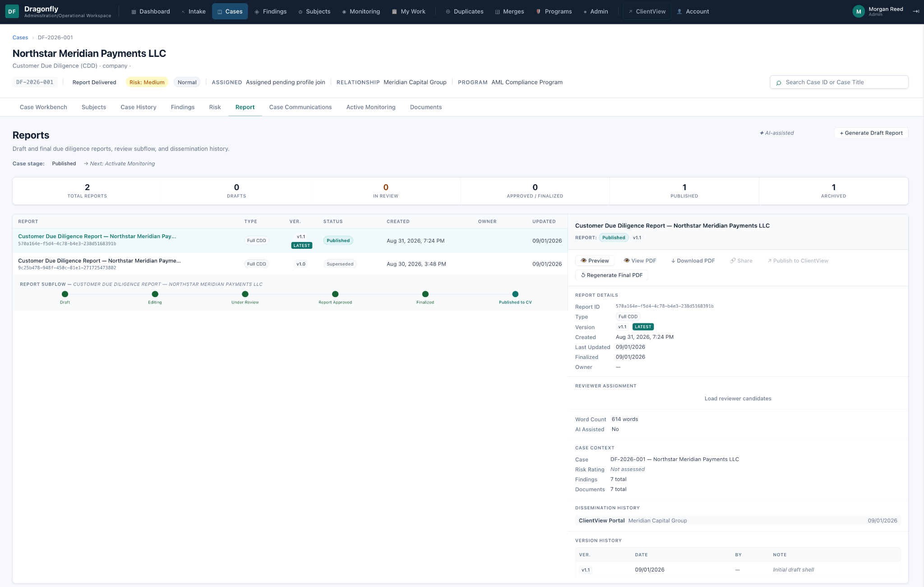Open Duplicates navigation item
This screenshot has height=587, width=924.
(x=464, y=11)
